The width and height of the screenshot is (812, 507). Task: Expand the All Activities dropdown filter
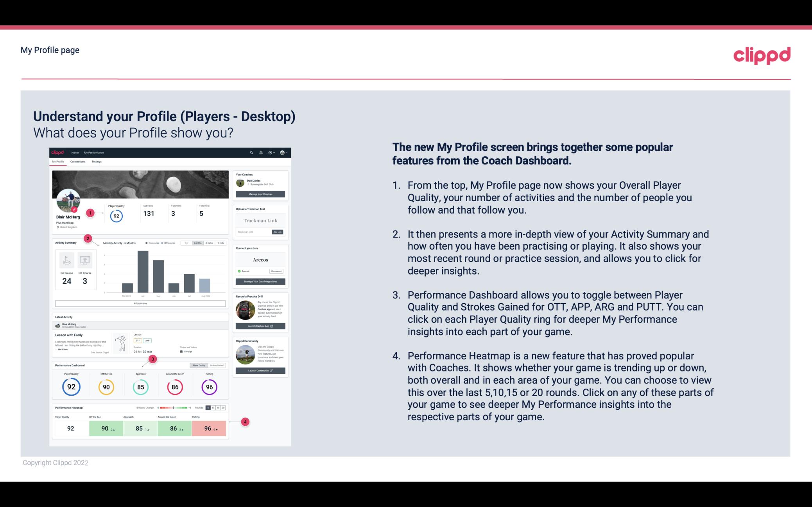pos(140,303)
